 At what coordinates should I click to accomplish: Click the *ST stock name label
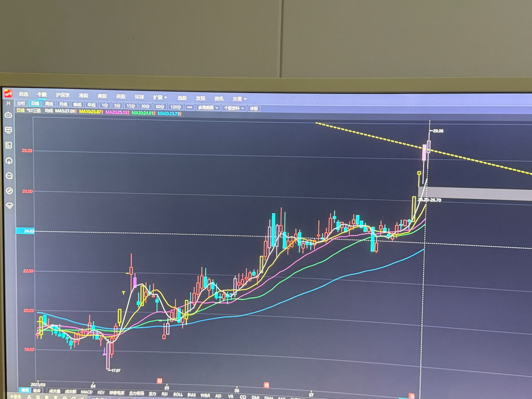[34, 110]
